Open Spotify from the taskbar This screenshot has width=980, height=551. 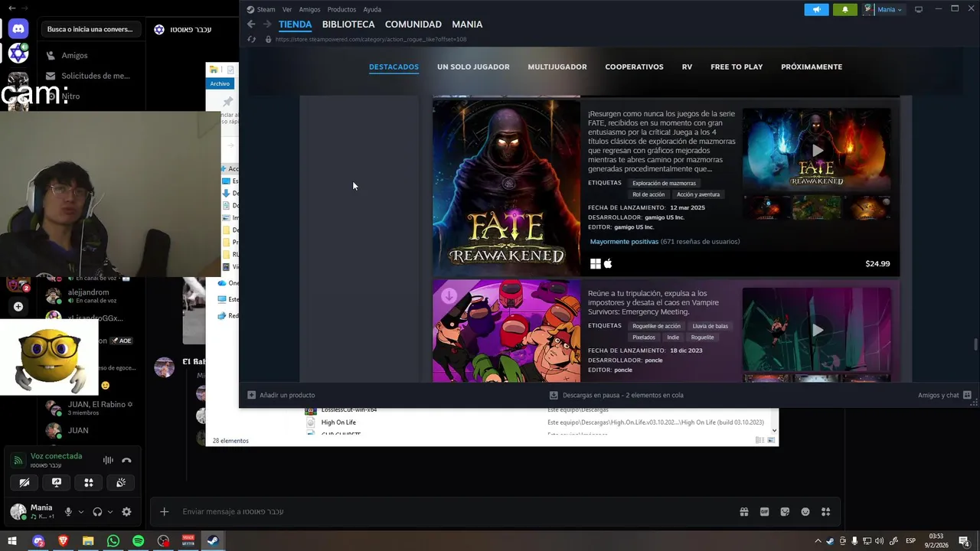pos(138,541)
